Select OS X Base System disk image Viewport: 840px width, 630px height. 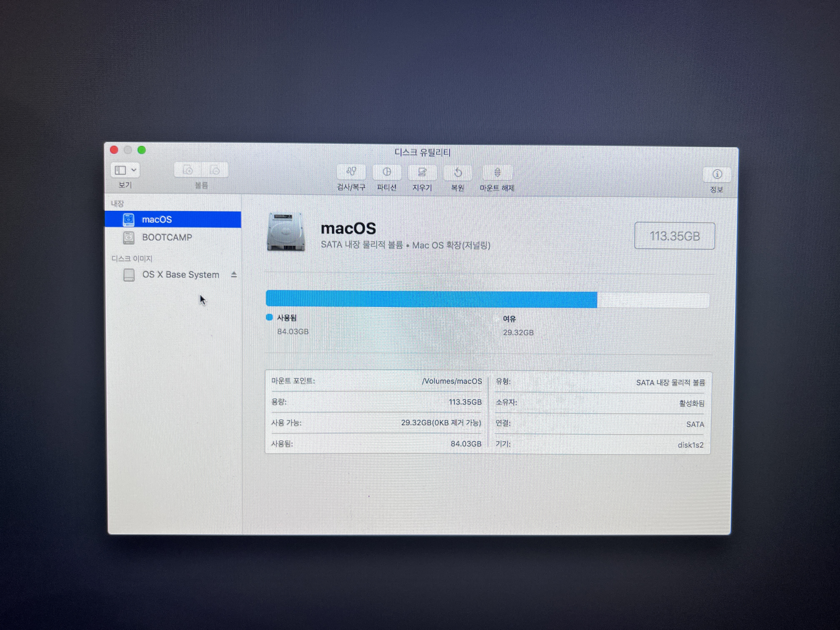[180, 275]
